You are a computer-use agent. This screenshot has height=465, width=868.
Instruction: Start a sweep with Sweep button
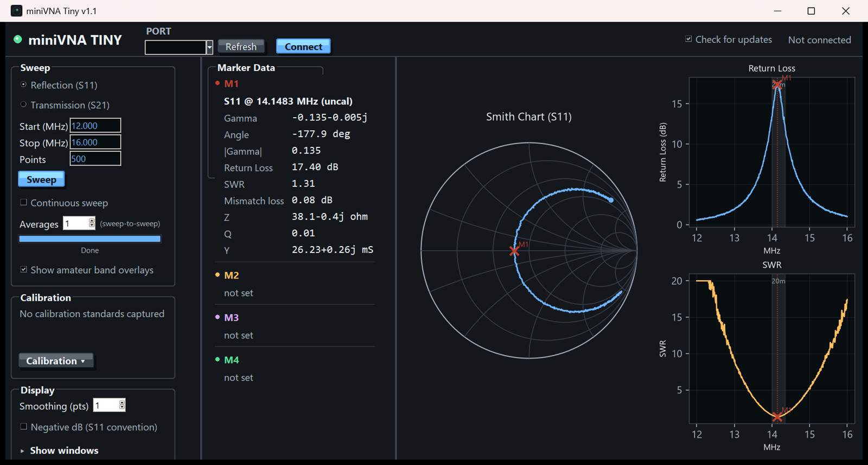41,179
